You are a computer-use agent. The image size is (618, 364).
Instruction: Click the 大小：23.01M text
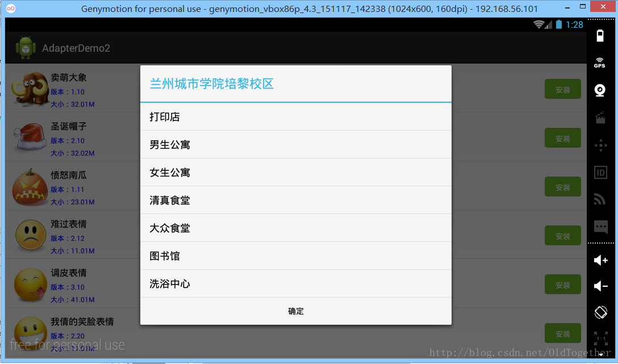coord(73,202)
